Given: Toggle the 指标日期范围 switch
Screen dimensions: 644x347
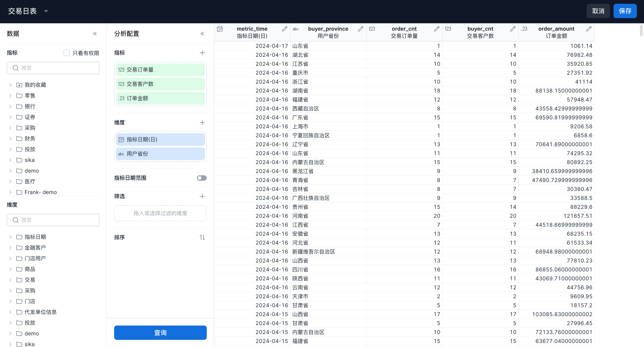Looking at the screenshot, I should click(x=201, y=178).
